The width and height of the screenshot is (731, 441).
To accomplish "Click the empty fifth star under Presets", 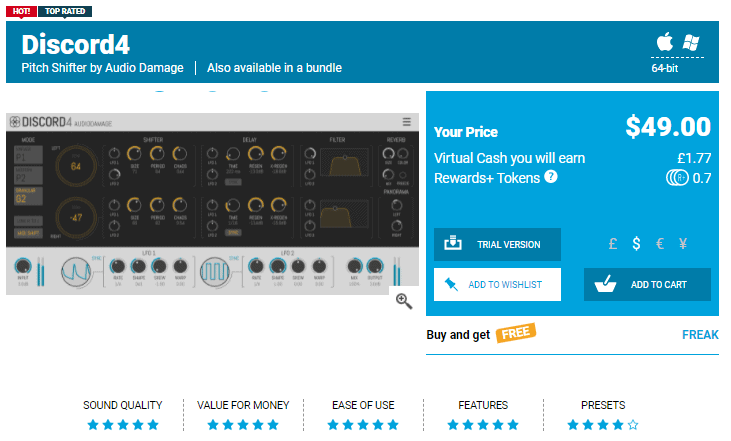I will pos(633,425).
